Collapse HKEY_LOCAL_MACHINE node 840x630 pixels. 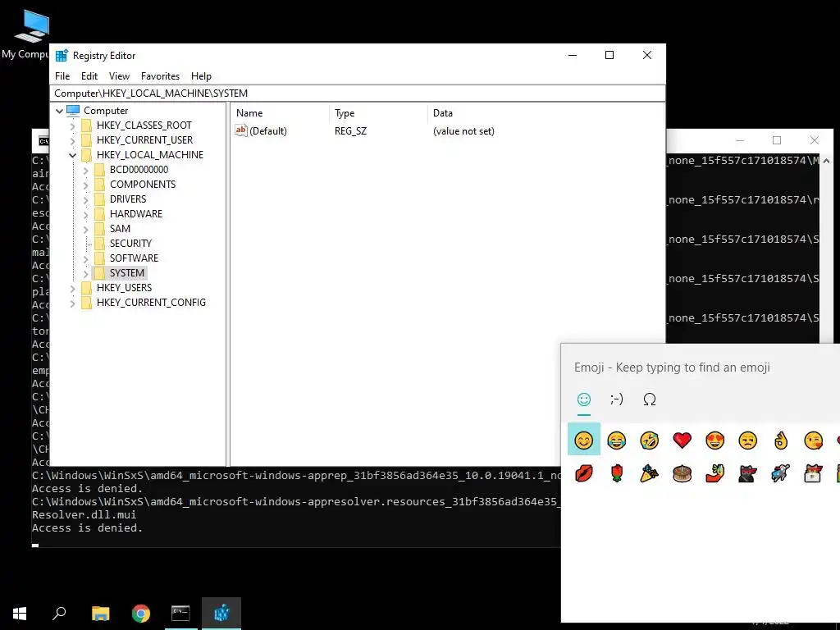point(72,155)
